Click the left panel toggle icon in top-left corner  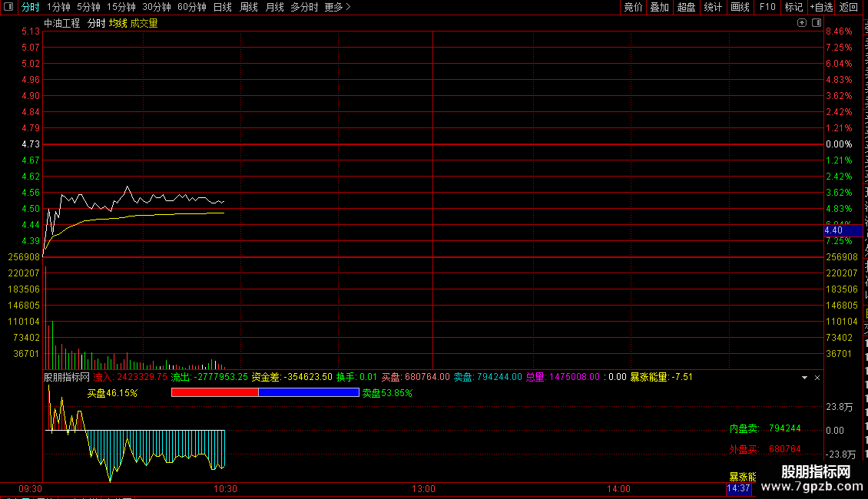[x=8, y=7]
